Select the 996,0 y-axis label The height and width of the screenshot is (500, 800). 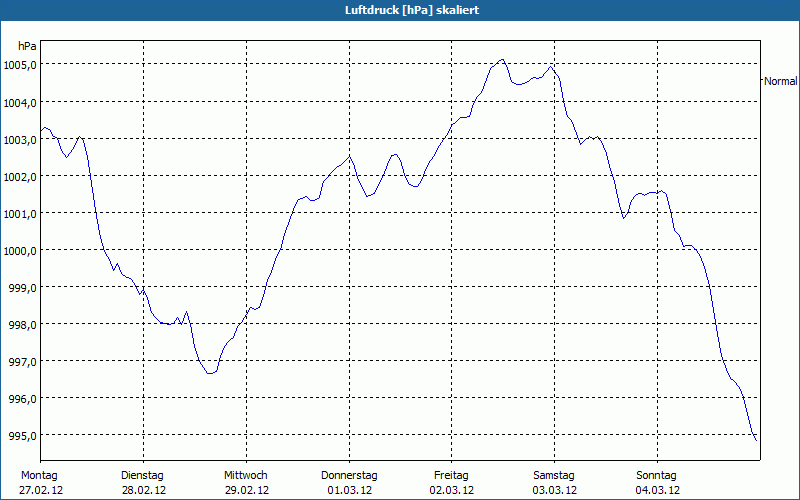22,398
